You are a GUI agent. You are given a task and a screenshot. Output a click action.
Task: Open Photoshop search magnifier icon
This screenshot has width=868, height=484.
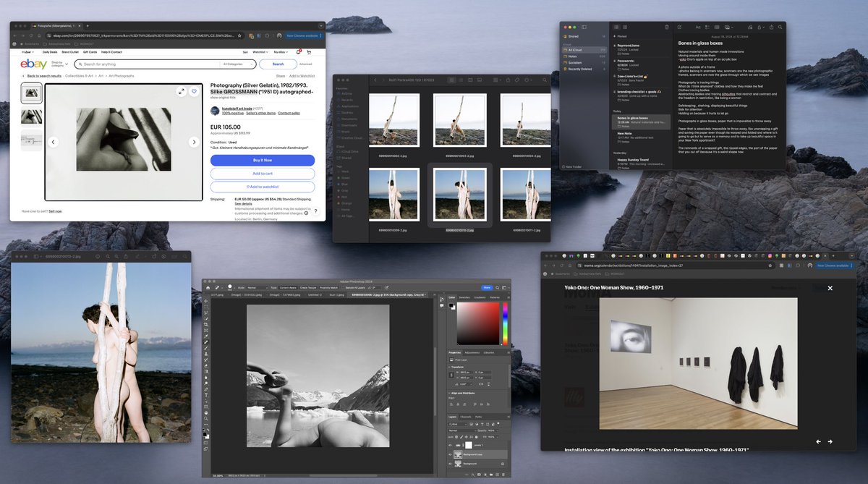click(498, 287)
